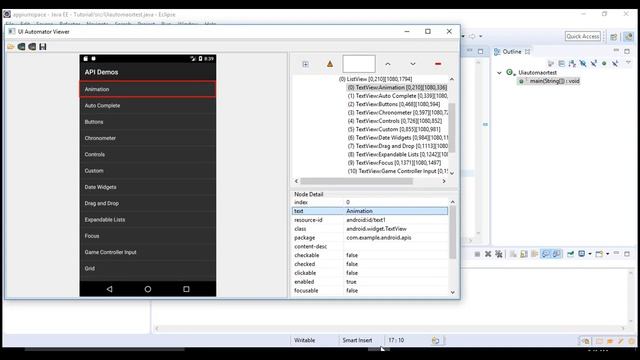The height and width of the screenshot is (360, 640).
Task: Open the Open Console dropdown arrow
Action: (607, 254)
